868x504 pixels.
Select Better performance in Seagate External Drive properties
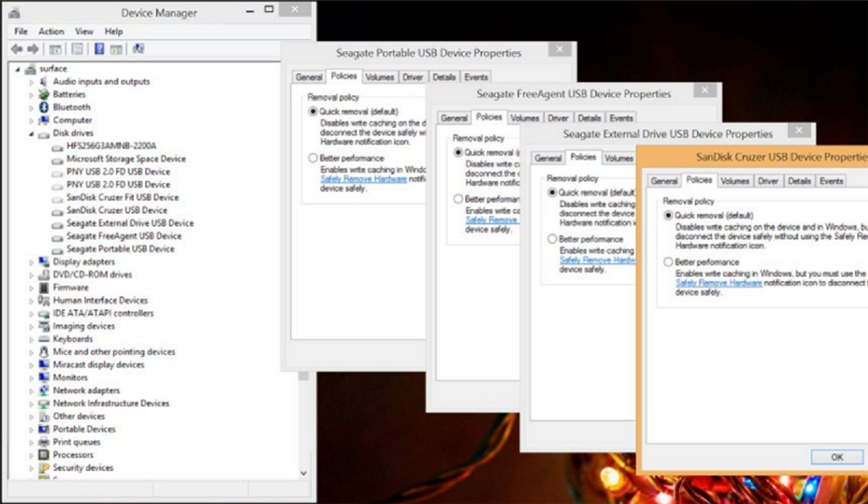[x=552, y=239]
